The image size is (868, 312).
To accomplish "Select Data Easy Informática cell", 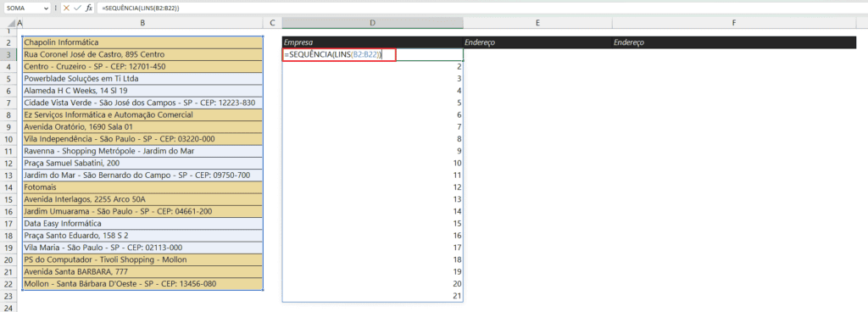I will 142,224.
